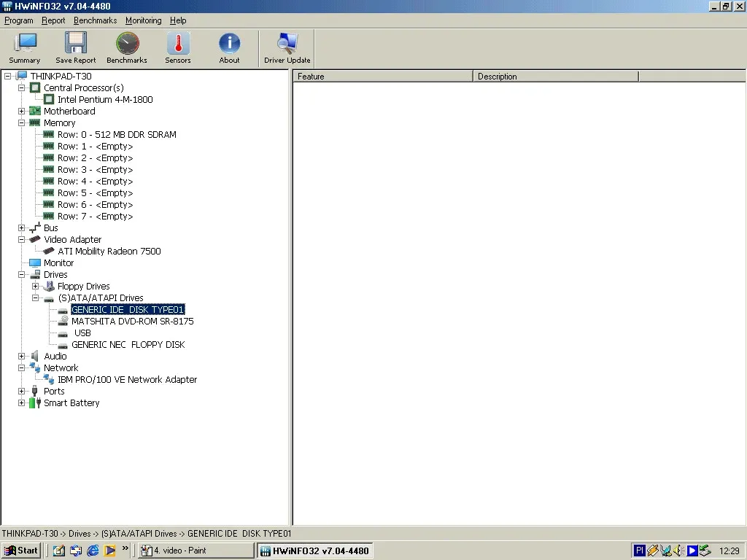
Task: Click the Smart Battery icon
Action: pos(35,402)
